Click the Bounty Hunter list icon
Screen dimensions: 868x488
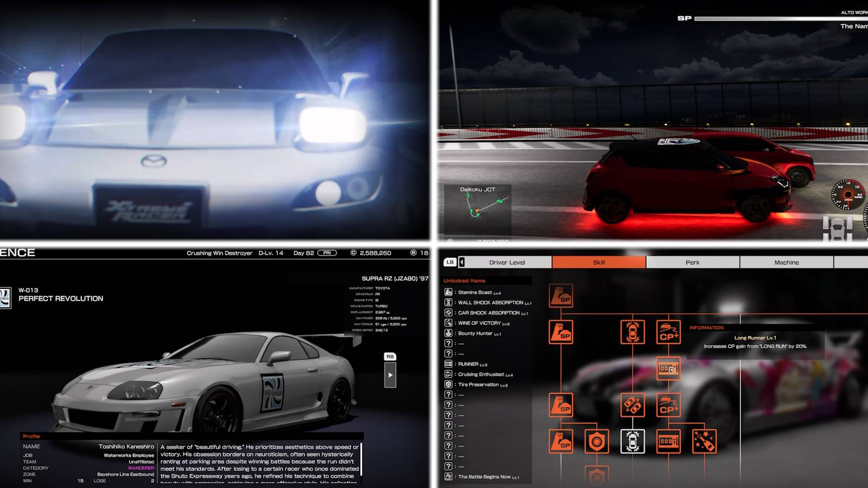[x=448, y=333]
